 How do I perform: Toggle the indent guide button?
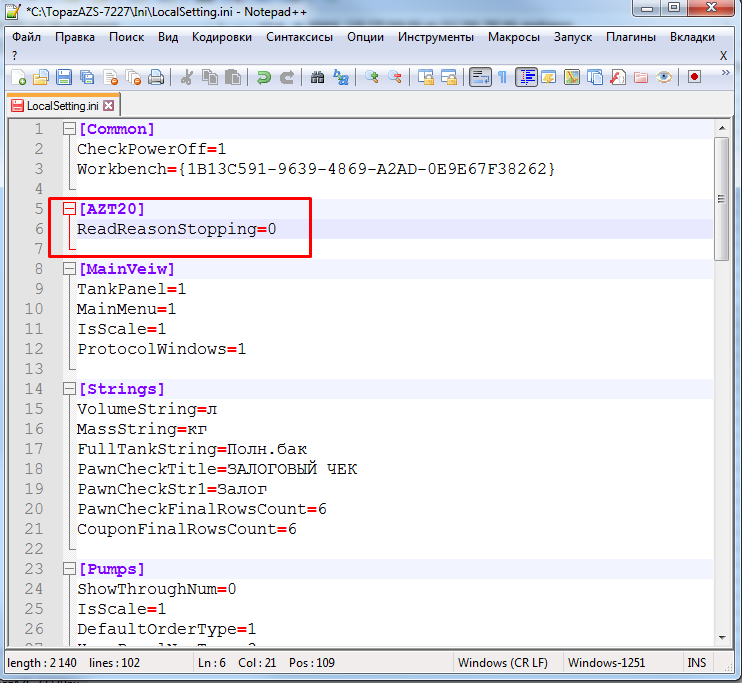[x=526, y=77]
